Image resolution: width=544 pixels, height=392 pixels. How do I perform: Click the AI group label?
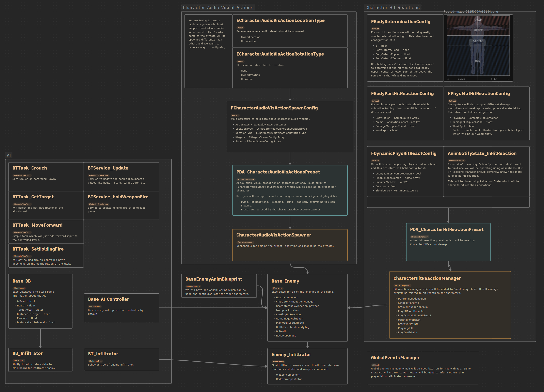click(9, 155)
